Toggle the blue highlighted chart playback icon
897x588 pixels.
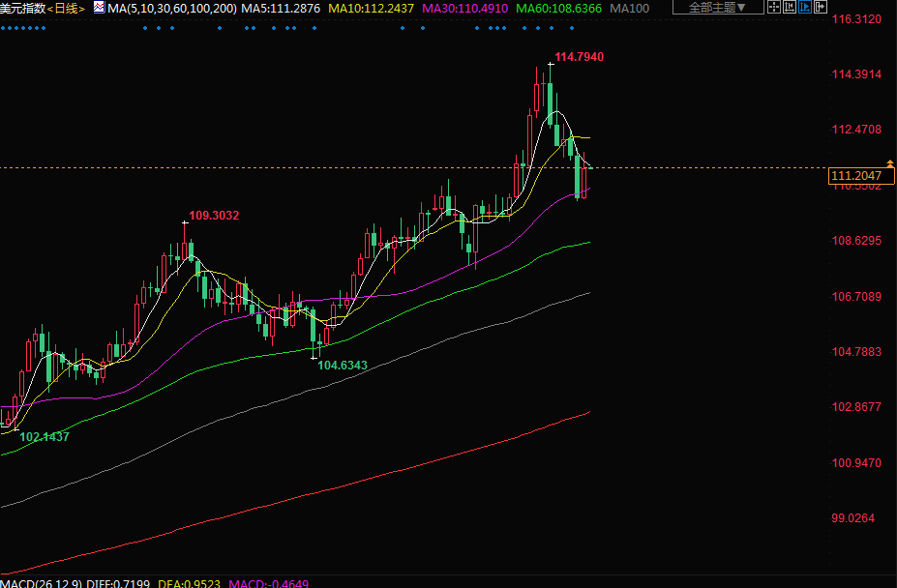[805, 7]
